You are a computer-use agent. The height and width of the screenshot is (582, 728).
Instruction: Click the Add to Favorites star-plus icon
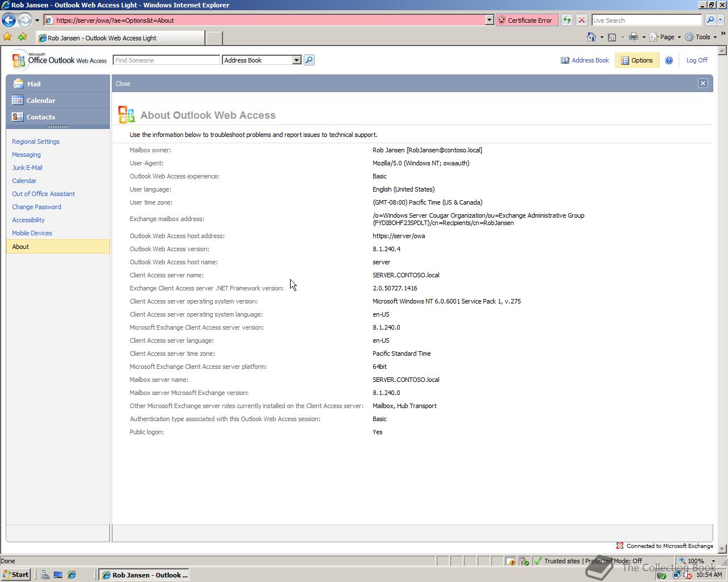coord(22,37)
